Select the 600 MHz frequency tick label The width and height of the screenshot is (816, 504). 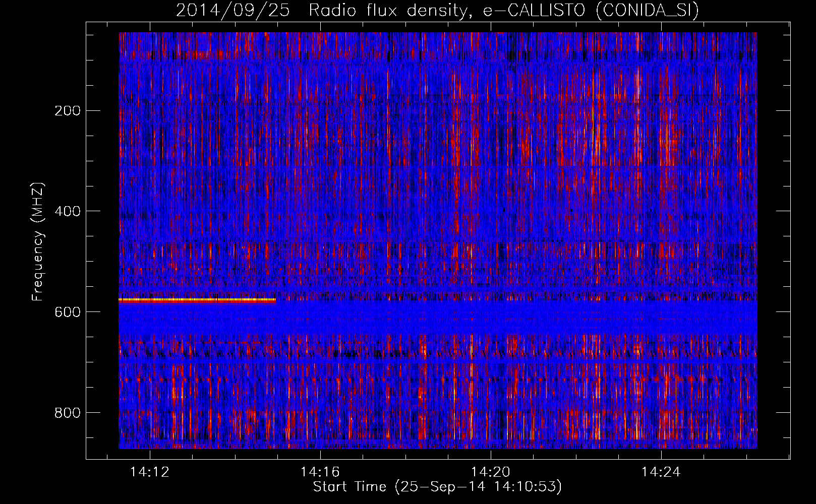(x=67, y=312)
